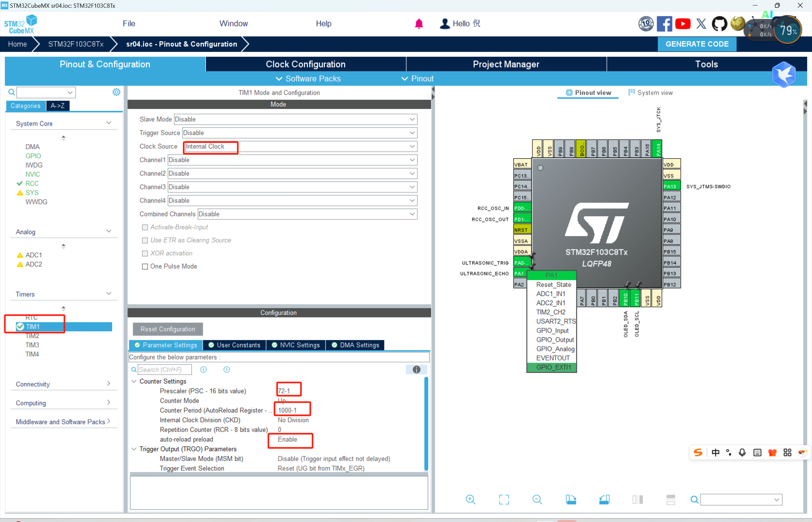Screen dimensions: 812x522
Task: Rotate chip view counter-clockwise icon
Action: coord(604,499)
